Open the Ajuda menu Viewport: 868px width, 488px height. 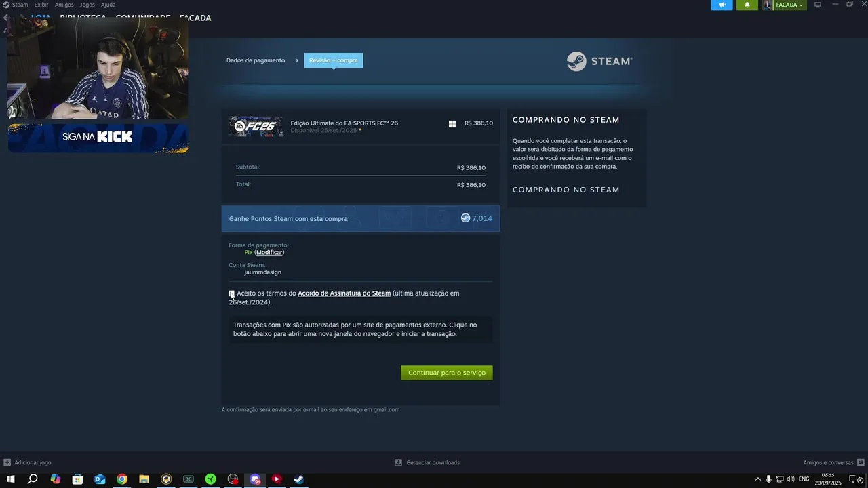point(108,5)
